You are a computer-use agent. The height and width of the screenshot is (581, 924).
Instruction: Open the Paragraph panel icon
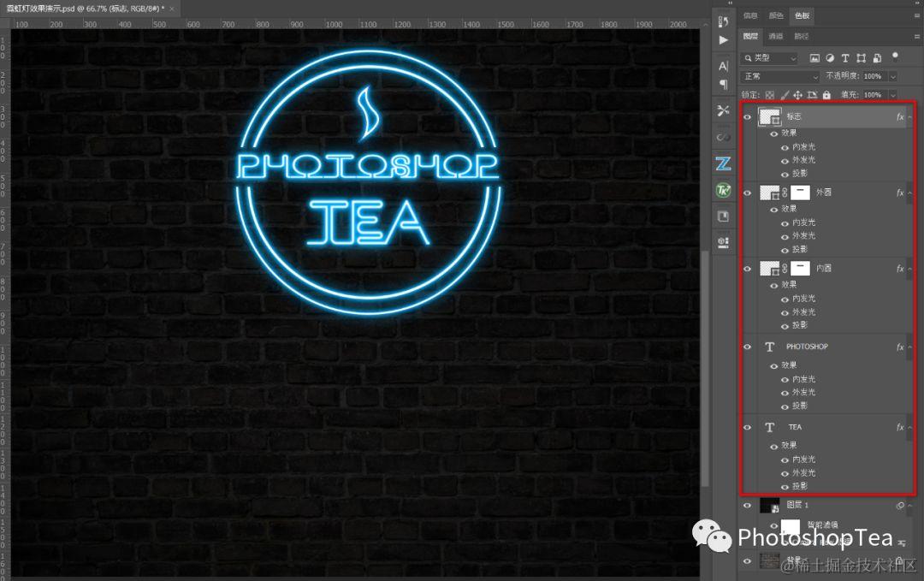click(724, 85)
